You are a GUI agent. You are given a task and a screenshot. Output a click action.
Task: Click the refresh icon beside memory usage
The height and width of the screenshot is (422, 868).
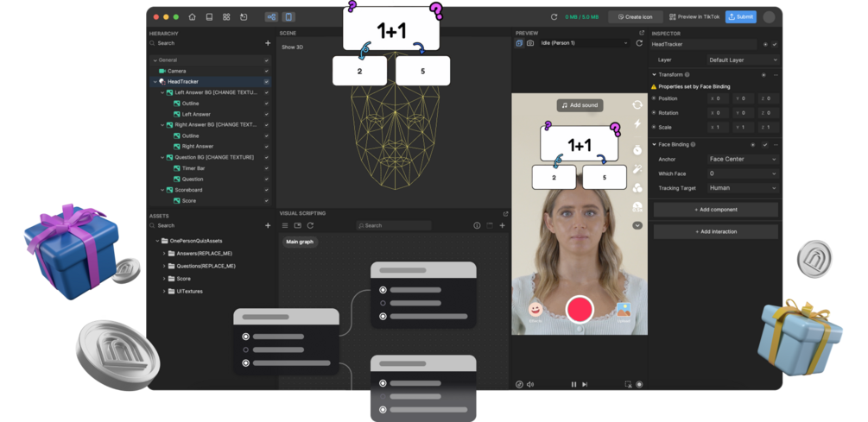coord(554,17)
